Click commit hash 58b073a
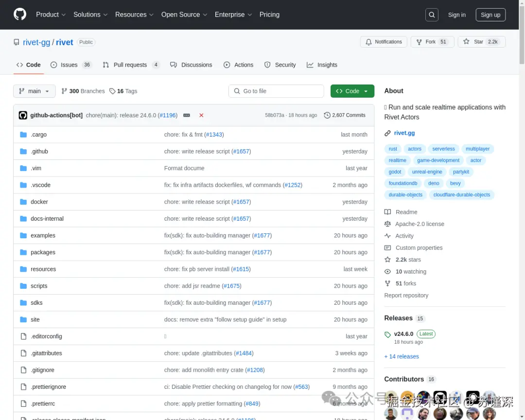This screenshot has width=525, height=420. pos(274,115)
